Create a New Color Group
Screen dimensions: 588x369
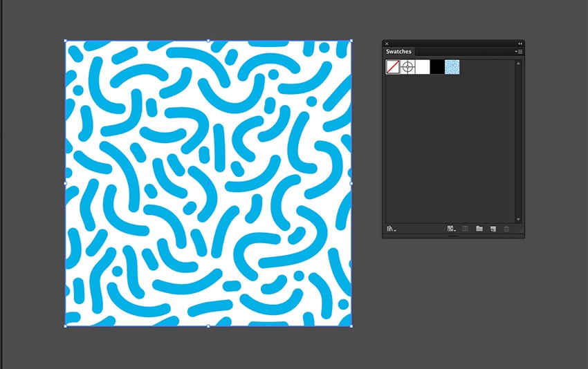point(479,229)
